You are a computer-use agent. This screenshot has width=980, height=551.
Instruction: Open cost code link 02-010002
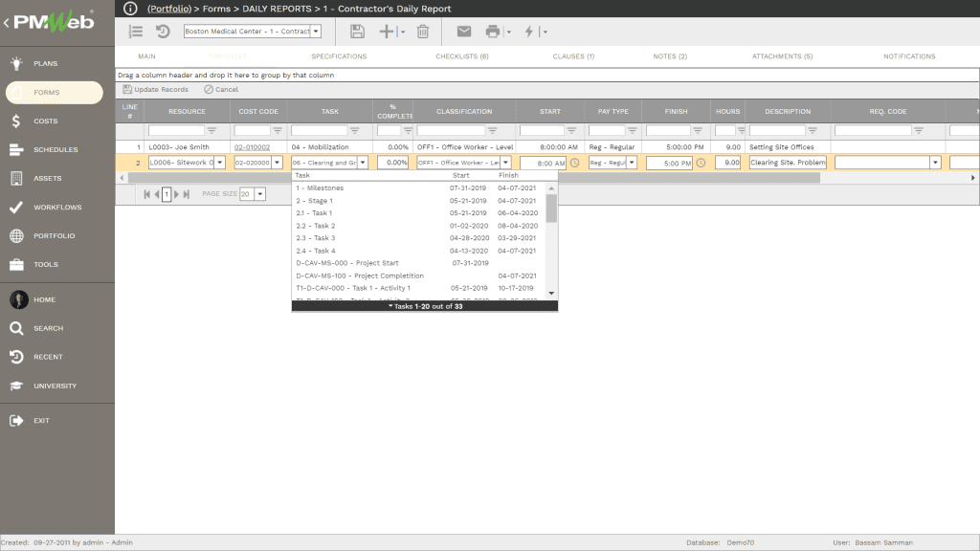(252, 147)
